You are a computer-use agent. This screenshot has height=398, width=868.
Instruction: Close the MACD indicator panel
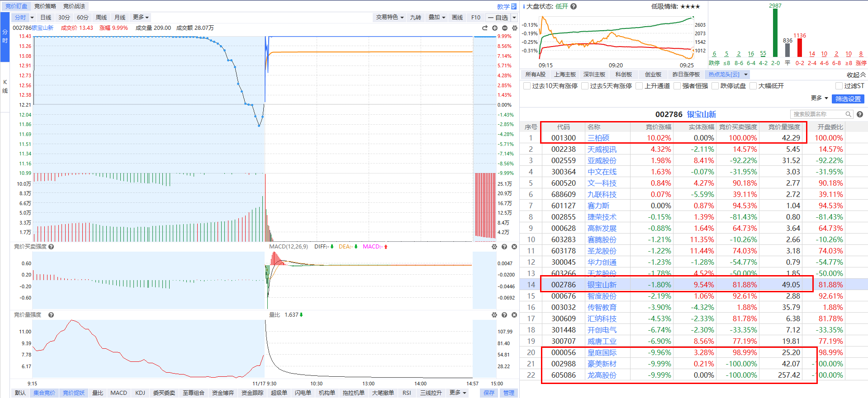[x=514, y=247]
